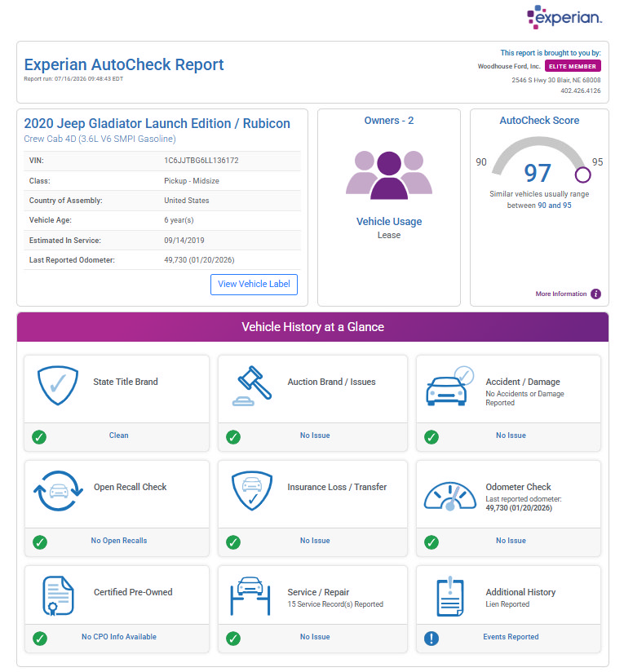Click the Owners - 2 heading
This screenshot has width=624, height=672.
pos(389,121)
